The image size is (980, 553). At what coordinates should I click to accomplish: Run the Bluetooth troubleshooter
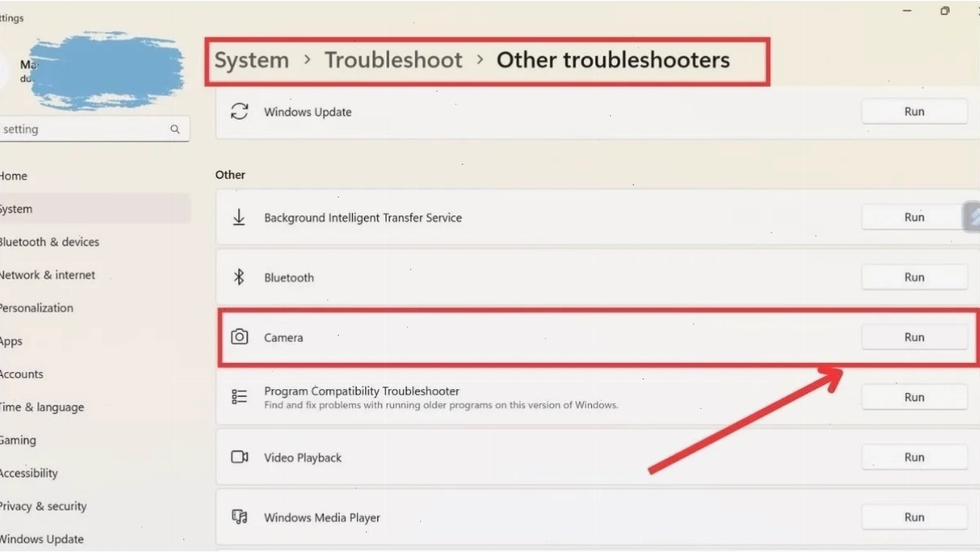(x=915, y=277)
